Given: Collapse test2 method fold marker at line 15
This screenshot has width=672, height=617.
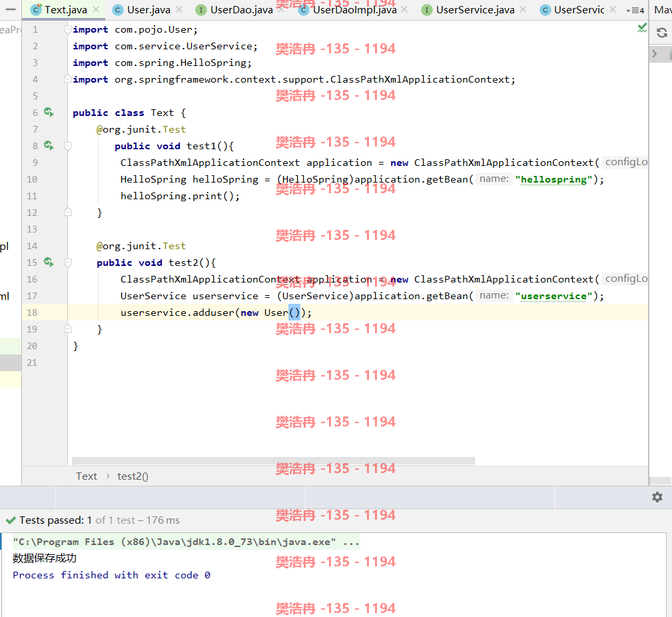Looking at the screenshot, I should [x=67, y=263].
